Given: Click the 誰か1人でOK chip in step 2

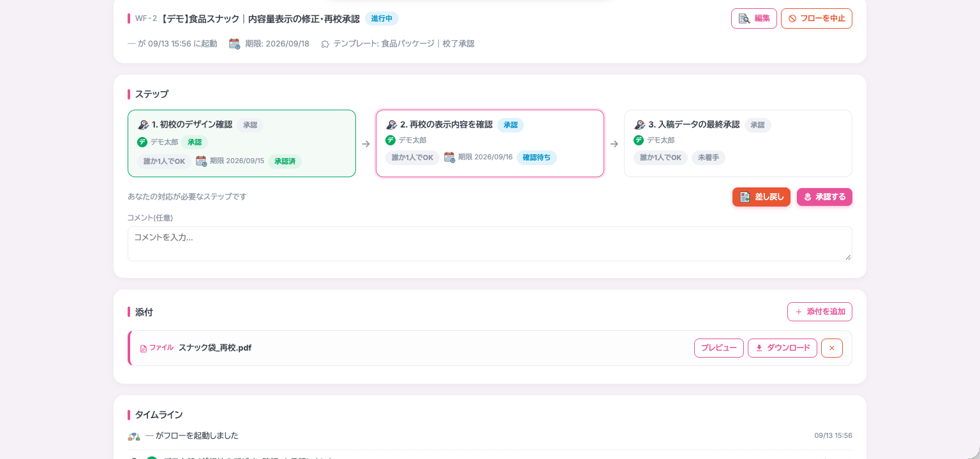Looking at the screenshot, I should pos(412,157).
